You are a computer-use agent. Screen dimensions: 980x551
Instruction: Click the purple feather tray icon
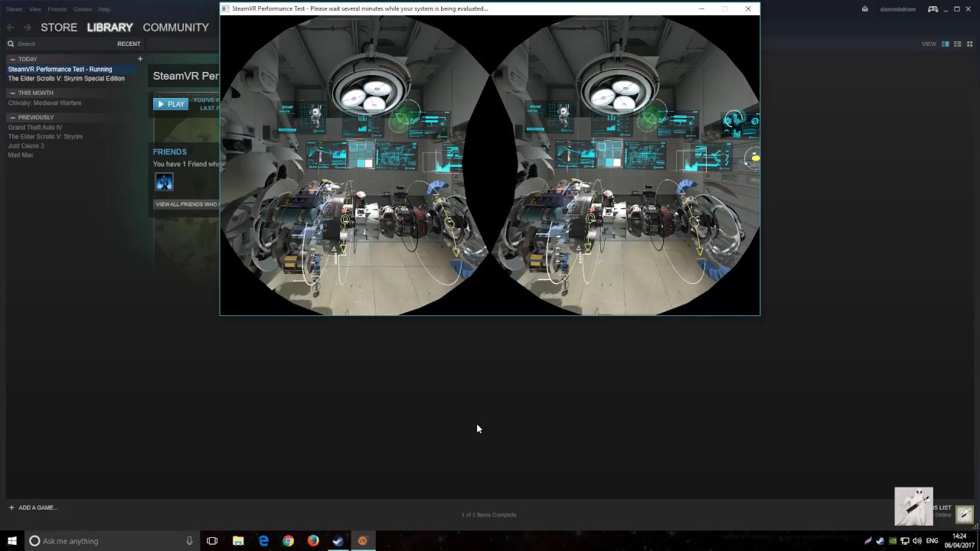[x=868, y=541]
